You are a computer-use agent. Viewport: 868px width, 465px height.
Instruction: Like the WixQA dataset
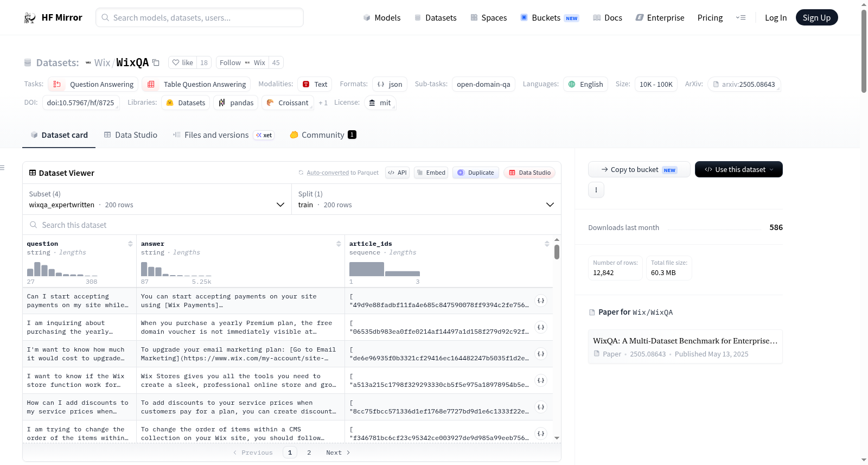coord(183,62)
